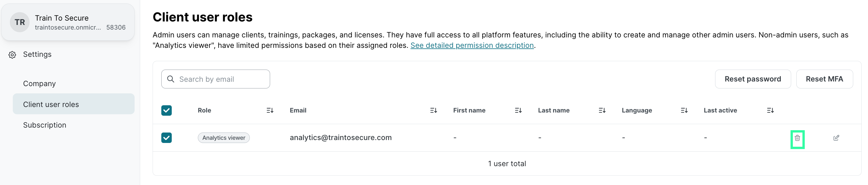The height and width of the screenshot is (185, 868).
Task: Sort by Last active column icon
Action: click(x=770, y=110)
